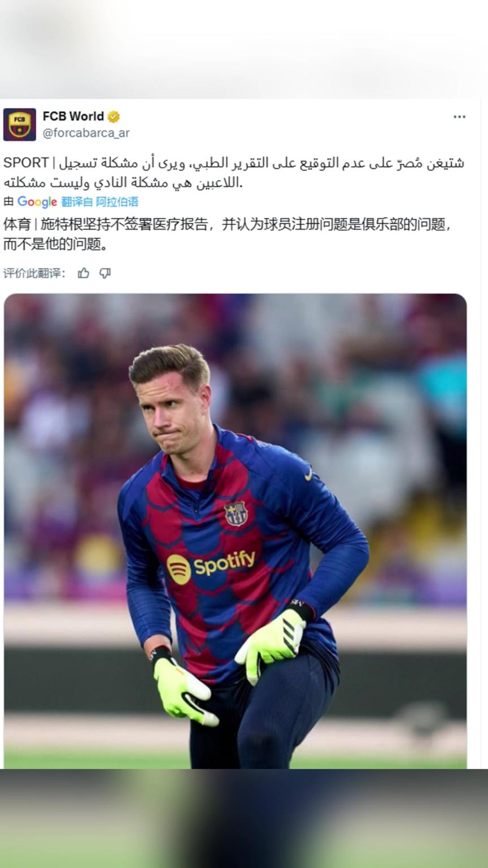Rate the translation with thumbs down

click(104, 274)
